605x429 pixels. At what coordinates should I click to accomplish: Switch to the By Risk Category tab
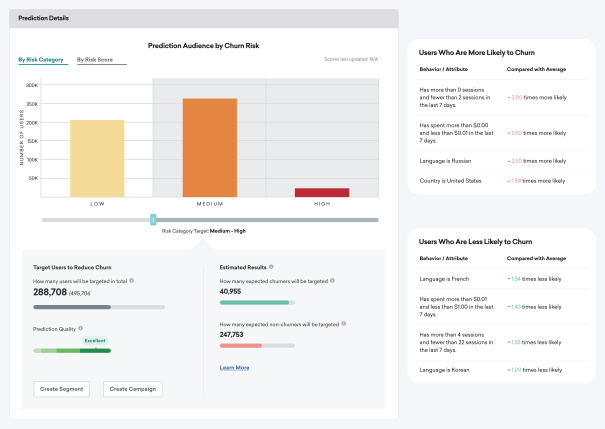pyautogui.click(x=41, y=60)
